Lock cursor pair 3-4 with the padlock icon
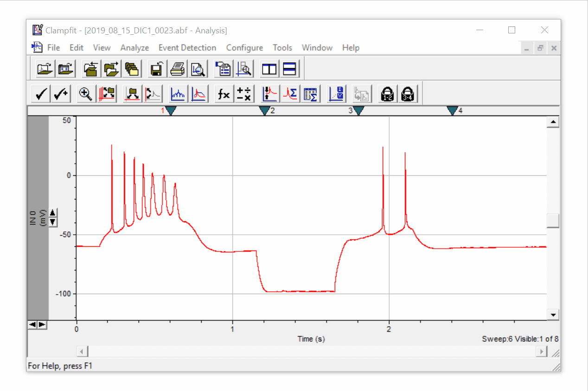This screenshot has width=588, height=391. [408, 93]
